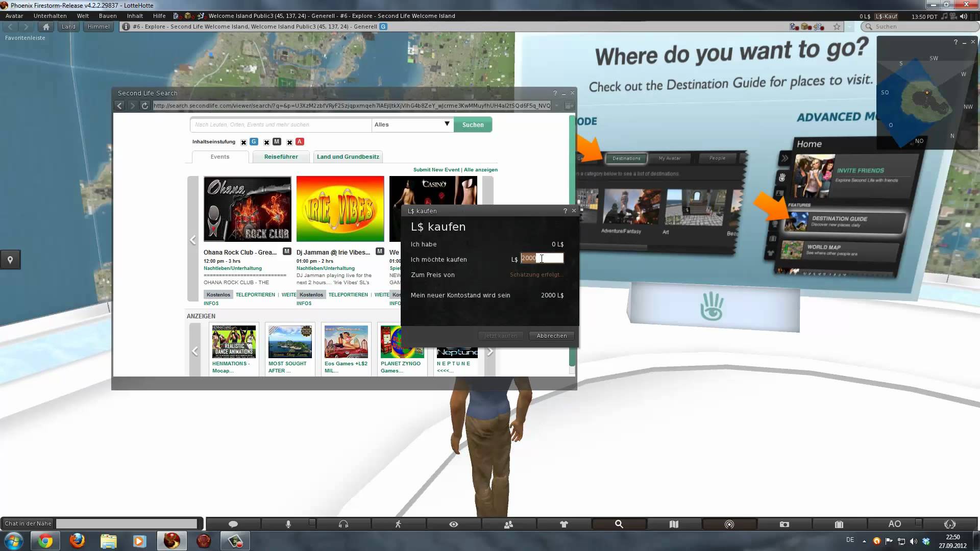The width and height of the screenshot is (980, 551).
Task: Open the Bauen menu
Action: (108, 16)
